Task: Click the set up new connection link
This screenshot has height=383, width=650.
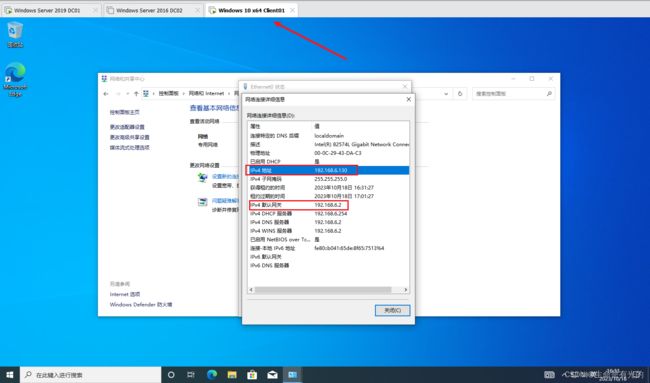Action: point(226,177)
